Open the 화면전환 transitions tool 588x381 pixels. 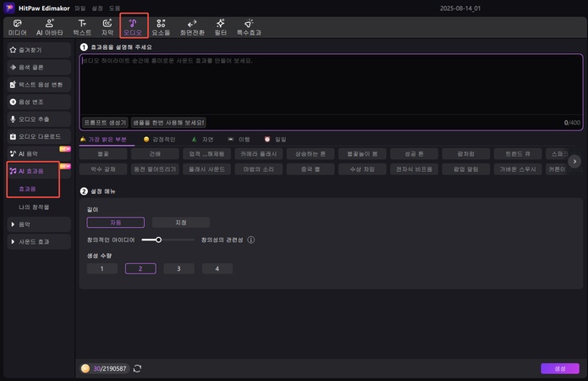click(192, 27)
